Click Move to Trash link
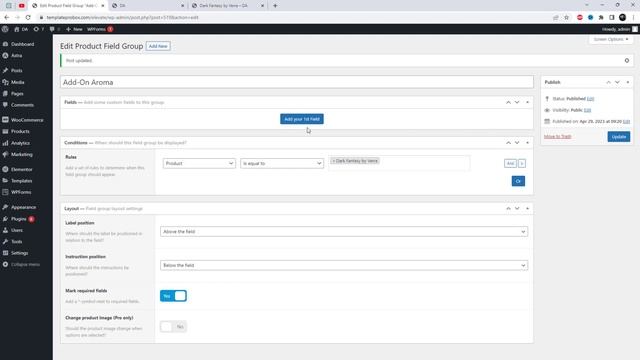640x360 pixels. (558, 136)
